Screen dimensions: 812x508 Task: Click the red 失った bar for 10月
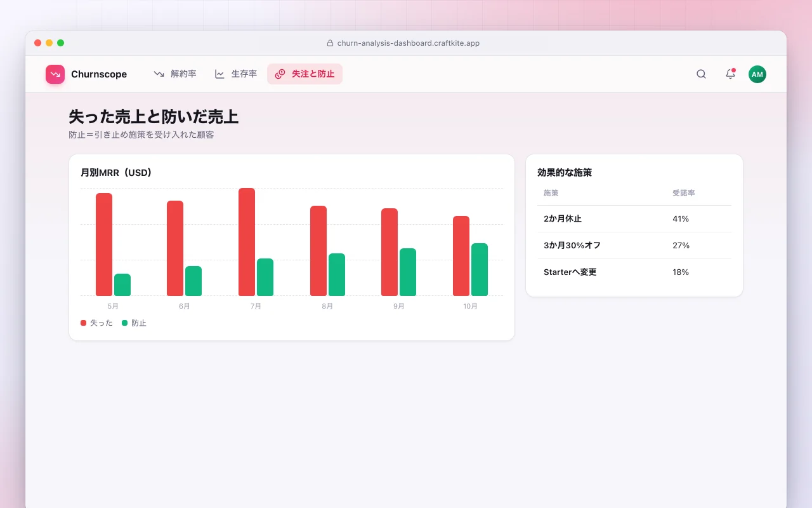[x=461, y=256]
